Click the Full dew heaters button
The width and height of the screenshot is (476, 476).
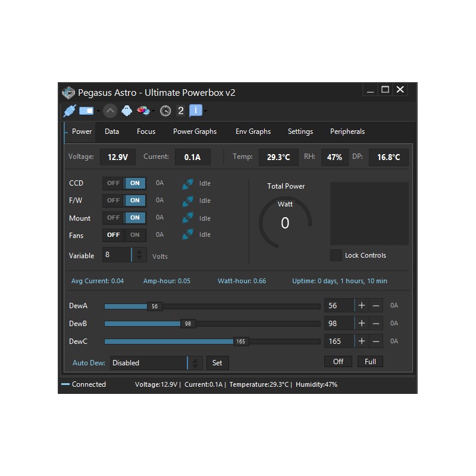coord(370,362)
